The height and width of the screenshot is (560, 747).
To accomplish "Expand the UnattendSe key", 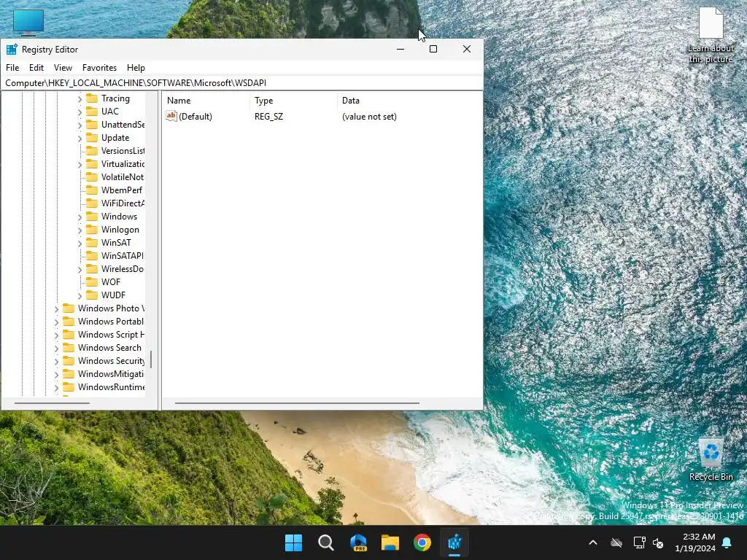I will (80, 125).
